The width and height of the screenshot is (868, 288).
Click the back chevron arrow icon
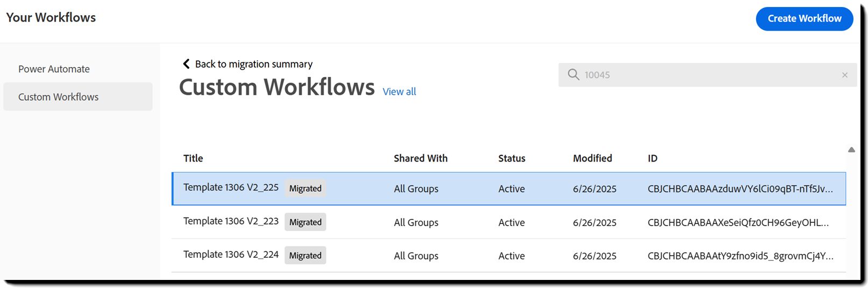186,64
